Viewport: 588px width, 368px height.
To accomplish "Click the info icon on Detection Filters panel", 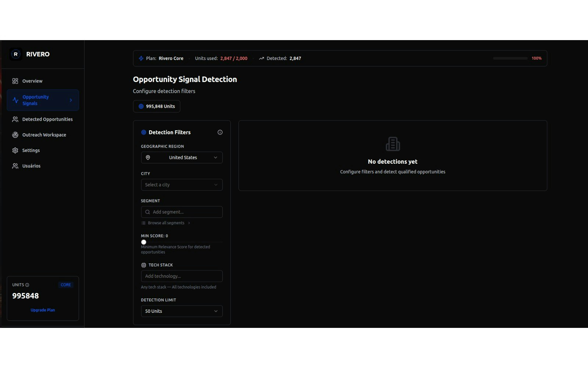I will click(x=220, y=132).
